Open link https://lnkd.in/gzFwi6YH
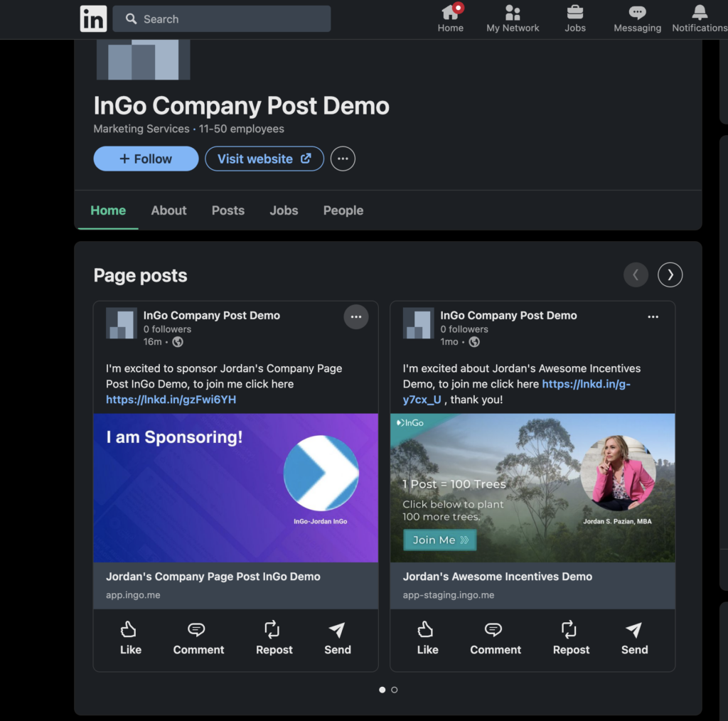The height and width of the screenshot is (721, 728). (x=171, y=400)
